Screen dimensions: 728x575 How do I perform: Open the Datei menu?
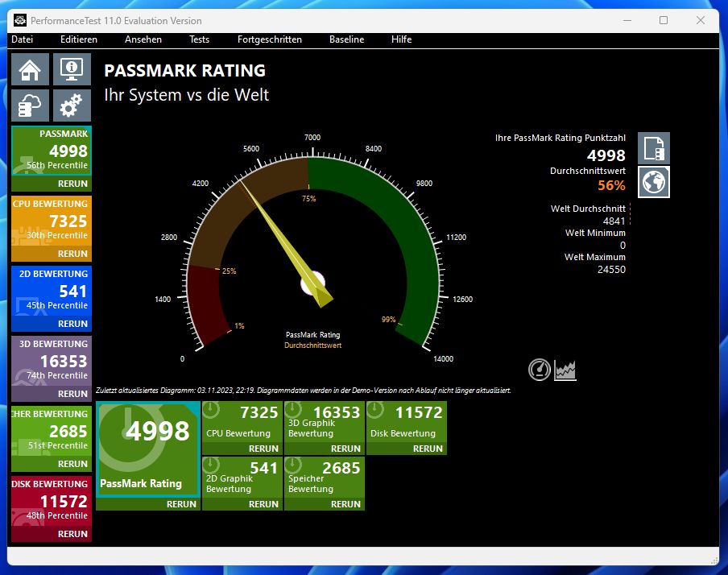tap(23, 39)
